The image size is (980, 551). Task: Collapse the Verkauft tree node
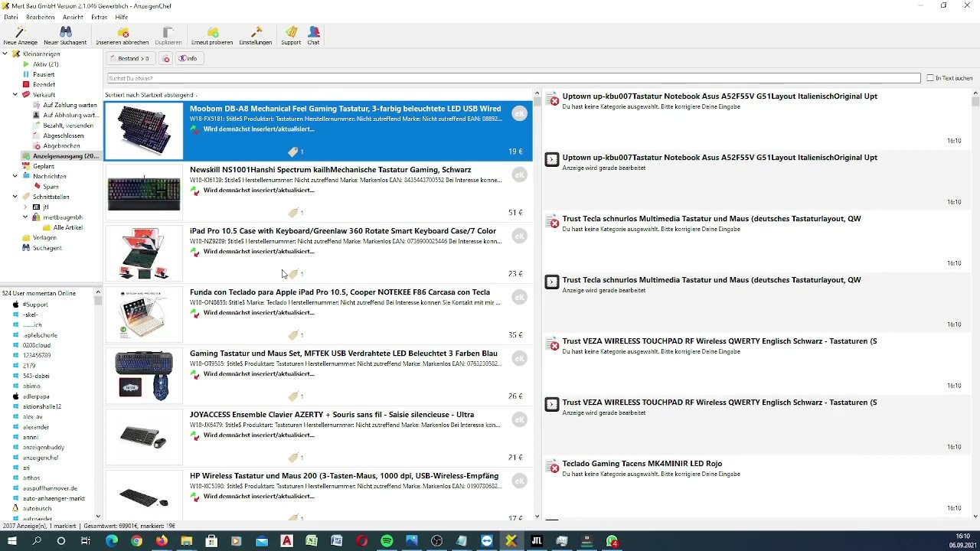tap(15, 95)
